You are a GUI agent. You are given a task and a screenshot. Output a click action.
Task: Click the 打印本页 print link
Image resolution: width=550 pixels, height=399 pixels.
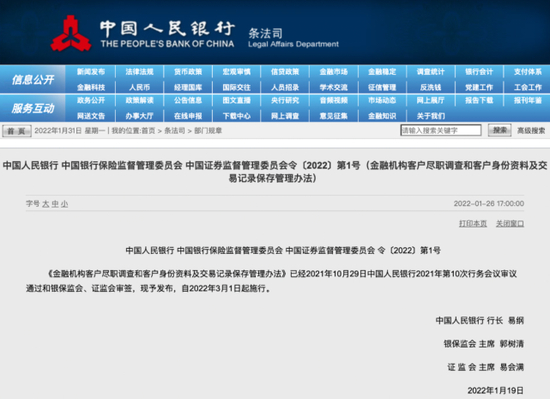coord(473,223)
